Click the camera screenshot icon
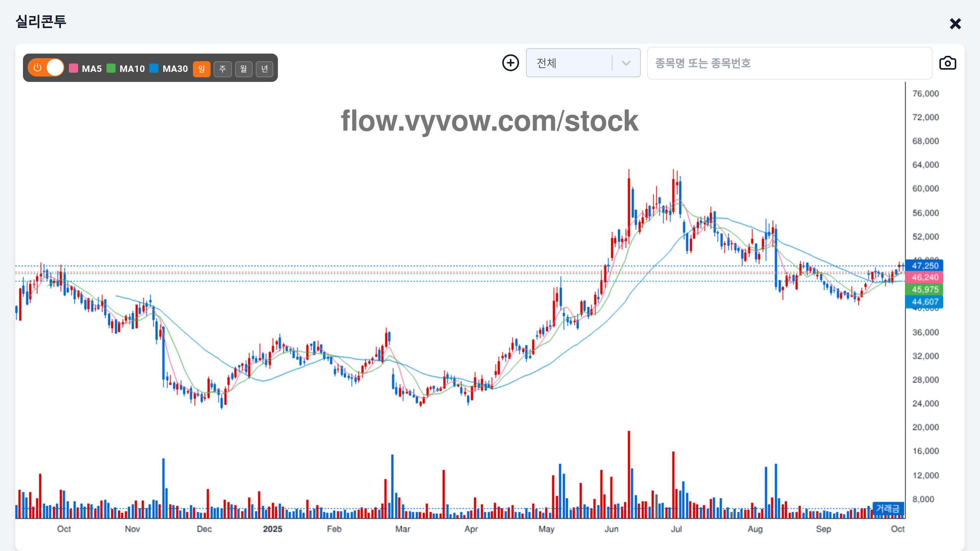This screenshot has width=980, height=551. (x=947, y=63)
